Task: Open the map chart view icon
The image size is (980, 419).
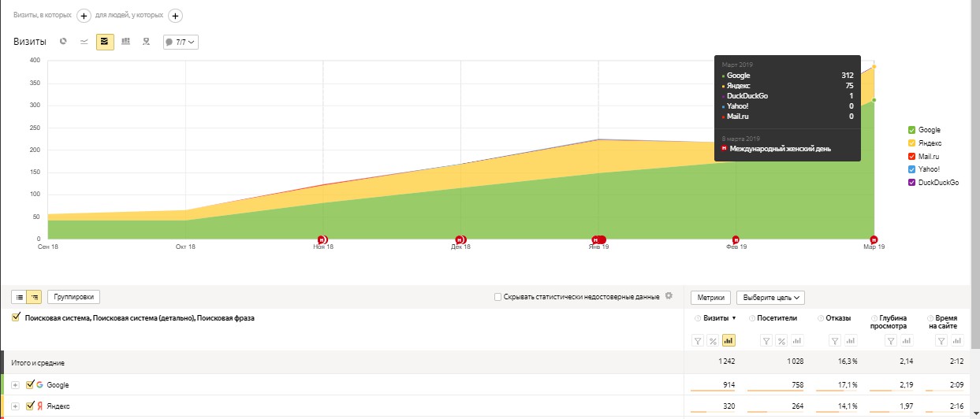Action: [146, 42]
